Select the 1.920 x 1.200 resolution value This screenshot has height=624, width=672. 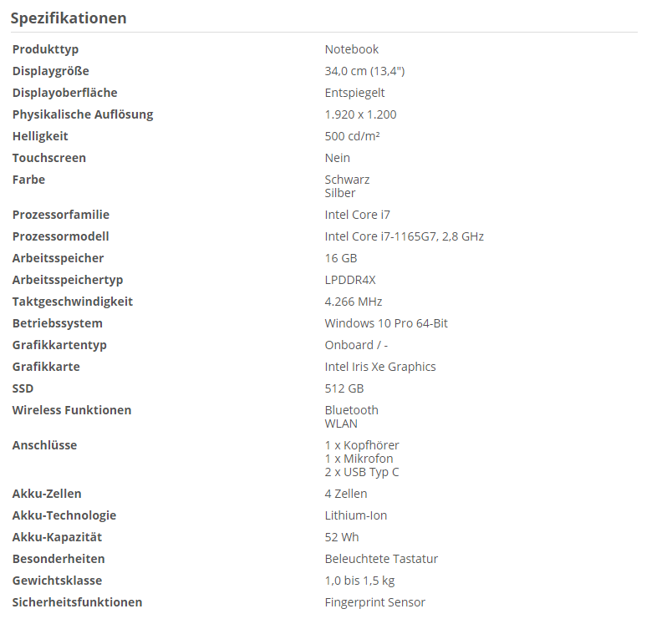(x=360, y=114)
